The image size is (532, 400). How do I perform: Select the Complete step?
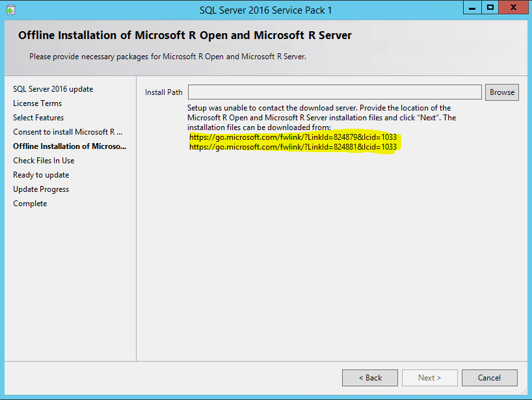[30, 204]
